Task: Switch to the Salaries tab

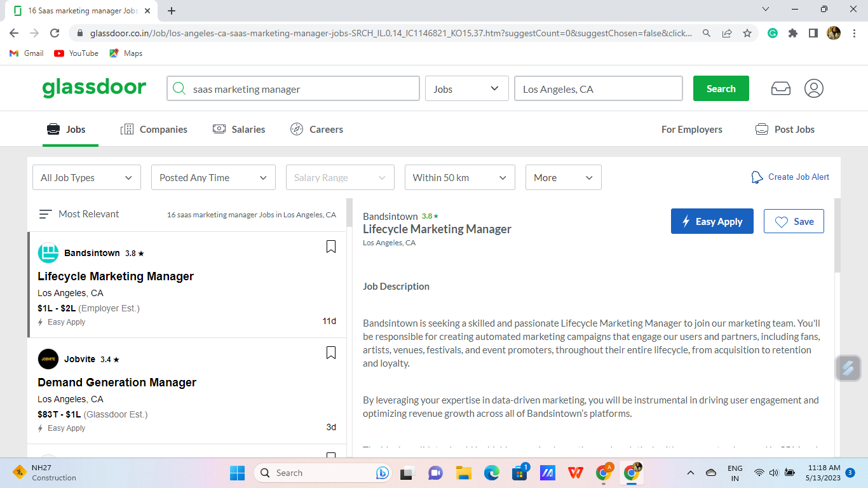Action: 239,129
